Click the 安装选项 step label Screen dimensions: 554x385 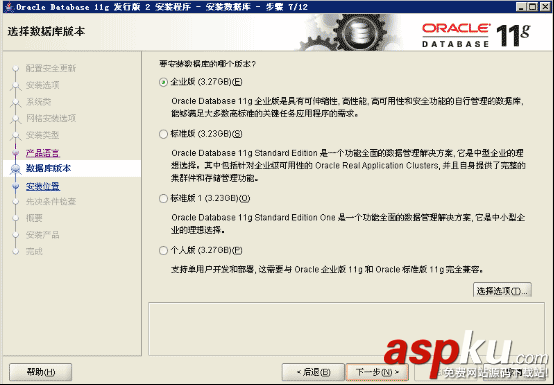(42, 85)
